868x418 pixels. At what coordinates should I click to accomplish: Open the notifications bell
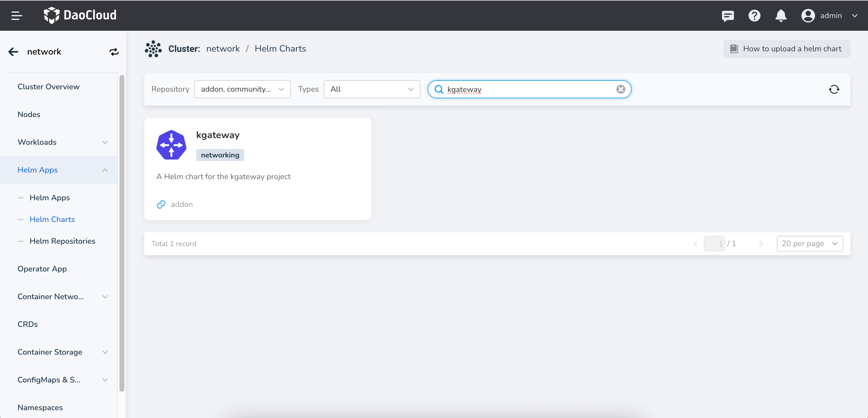781,16
